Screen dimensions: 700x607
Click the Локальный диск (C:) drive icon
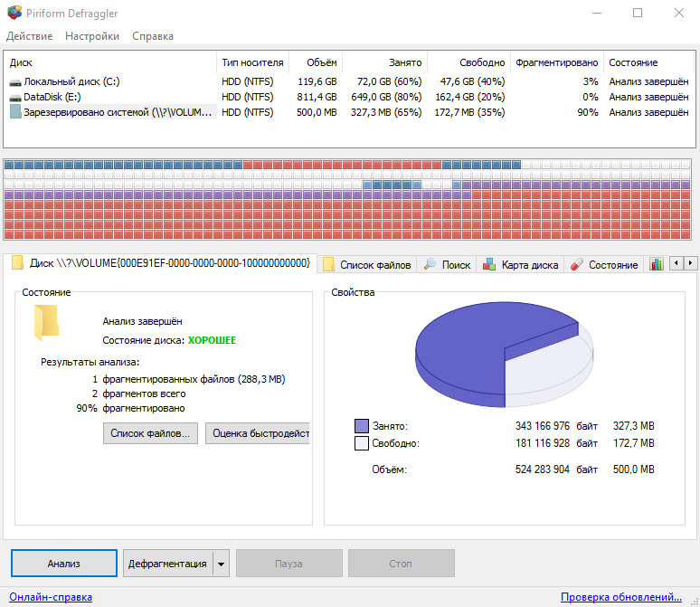pyautogui.click(x=15, y=82)
